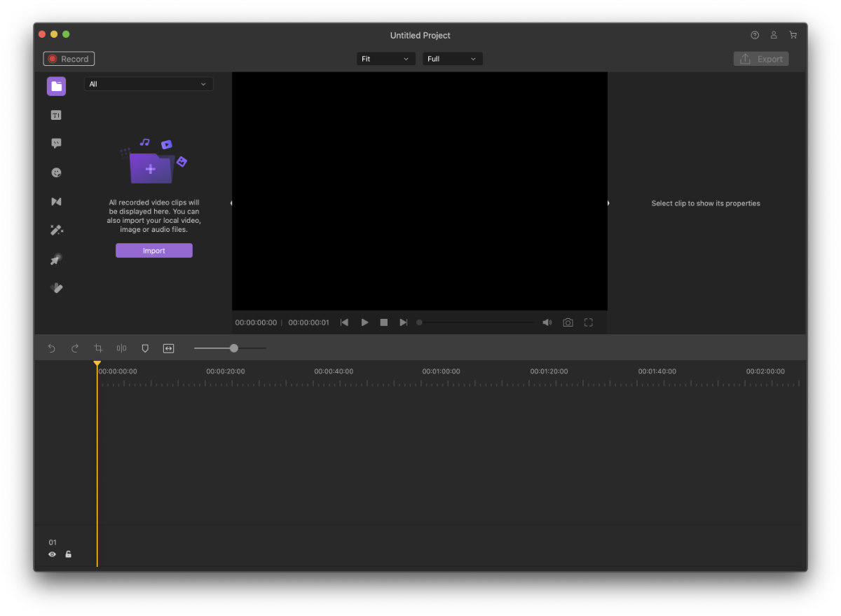
Task: Click the timeline zoom slider handle
Action: point(233,348)
